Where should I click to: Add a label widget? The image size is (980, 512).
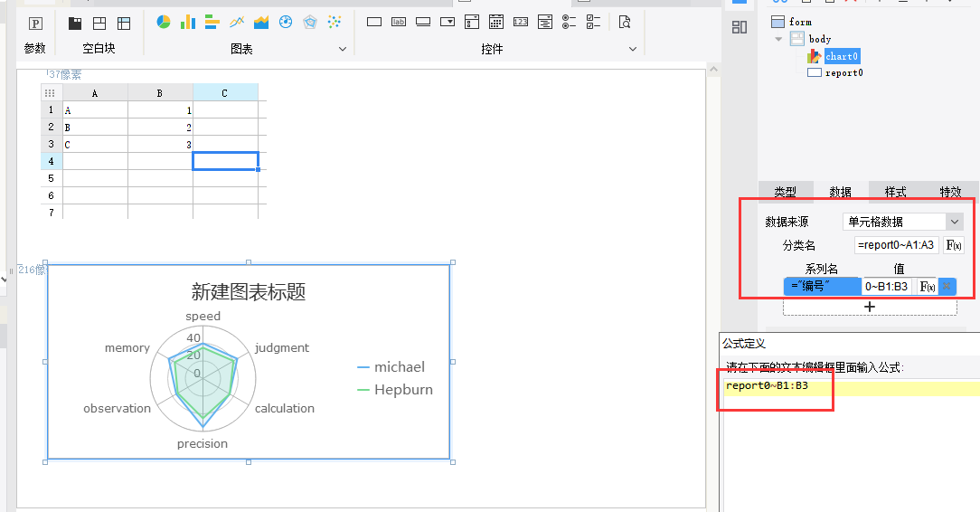click(x=399, y=22)
